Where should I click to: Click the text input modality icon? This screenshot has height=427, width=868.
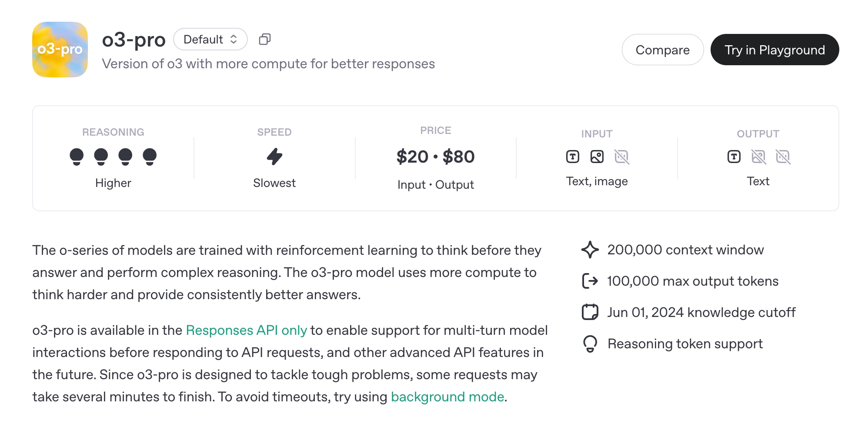tap(573, 157)
